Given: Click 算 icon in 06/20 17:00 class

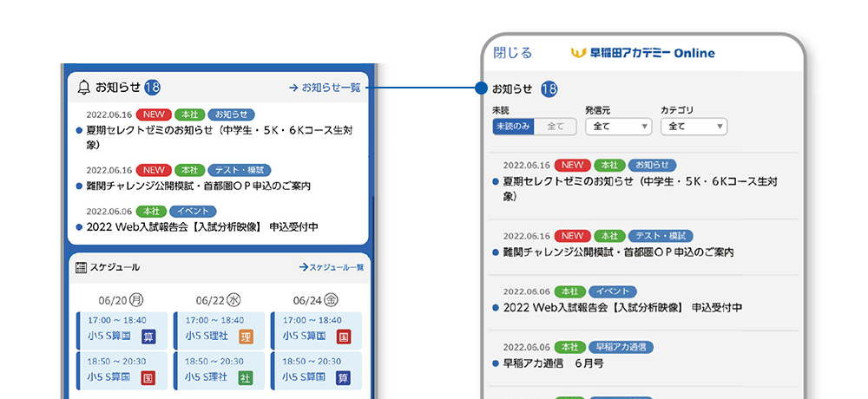Looking at the screenshot, I should pyautogui.click(x=148, y=337).
